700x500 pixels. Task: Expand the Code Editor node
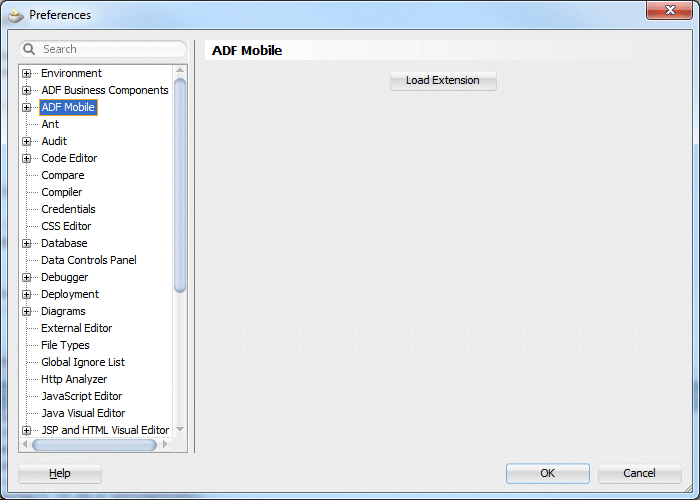point(27,158)
